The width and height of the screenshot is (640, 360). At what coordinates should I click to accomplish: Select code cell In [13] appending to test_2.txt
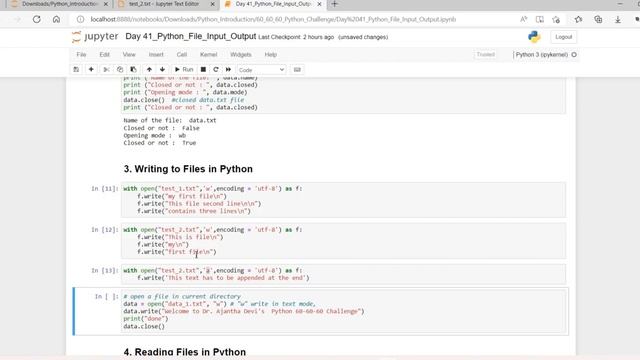point(343,274)
